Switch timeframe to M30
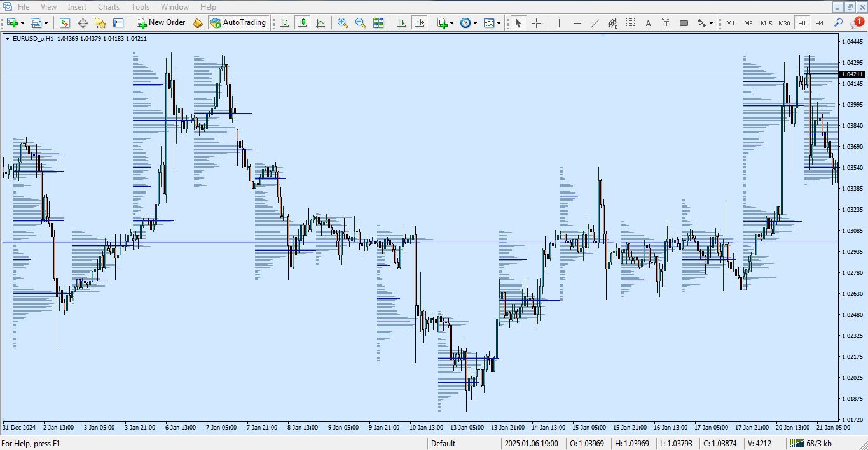This screenshot has height=450, width=868. pyautogui.click(x=784, y=23)
